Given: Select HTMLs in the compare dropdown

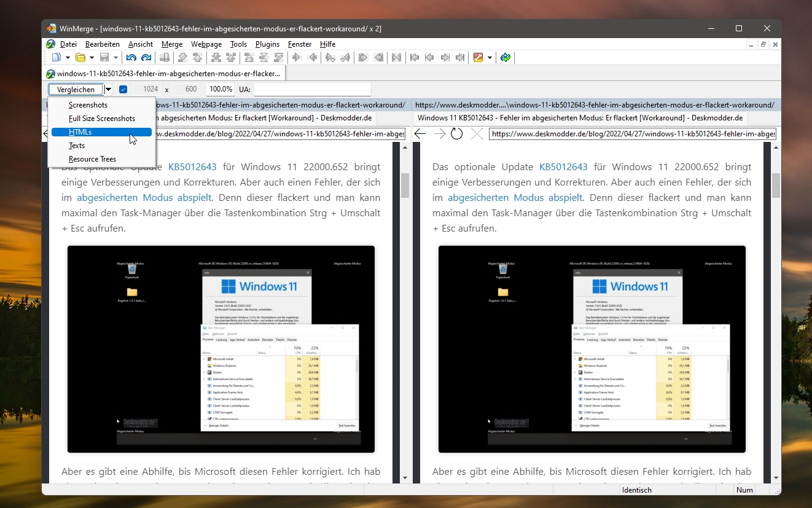Looking at the screenshot, I should click(101, 132).
